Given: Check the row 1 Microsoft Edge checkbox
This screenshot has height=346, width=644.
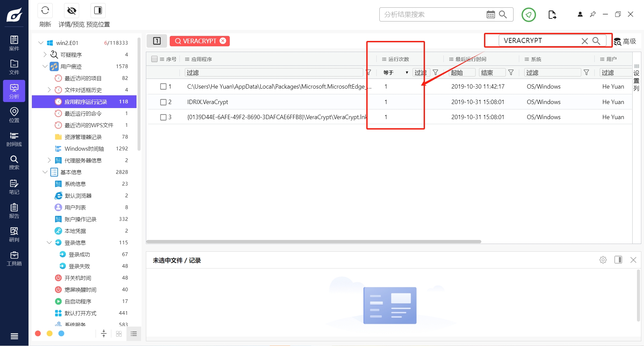Looking at the screenshot, I should tap(163, 87).
